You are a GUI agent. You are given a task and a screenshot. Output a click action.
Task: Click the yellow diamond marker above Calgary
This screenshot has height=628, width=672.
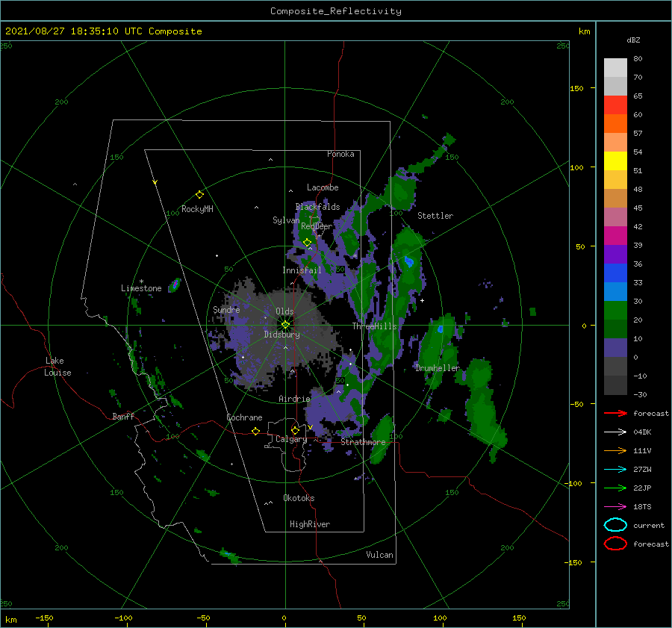295,430
